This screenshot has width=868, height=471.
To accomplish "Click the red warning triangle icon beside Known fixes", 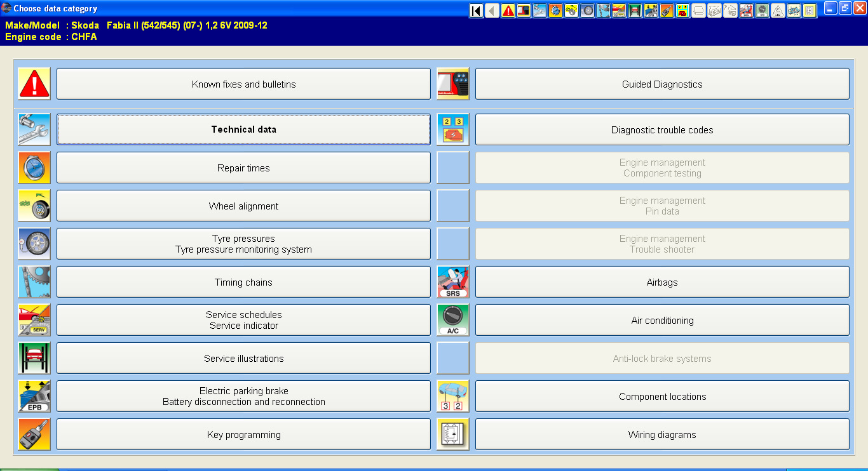I will pyautogui.click(x=34, y=84).
